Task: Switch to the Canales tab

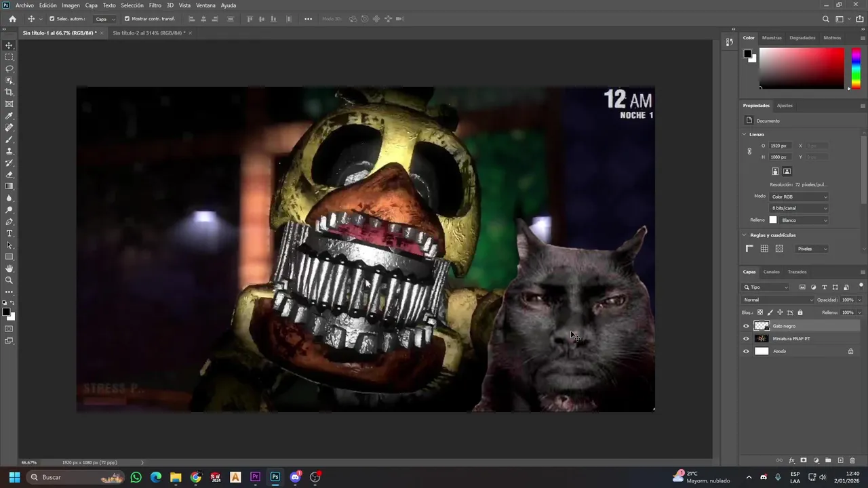Action: (772, 272)
